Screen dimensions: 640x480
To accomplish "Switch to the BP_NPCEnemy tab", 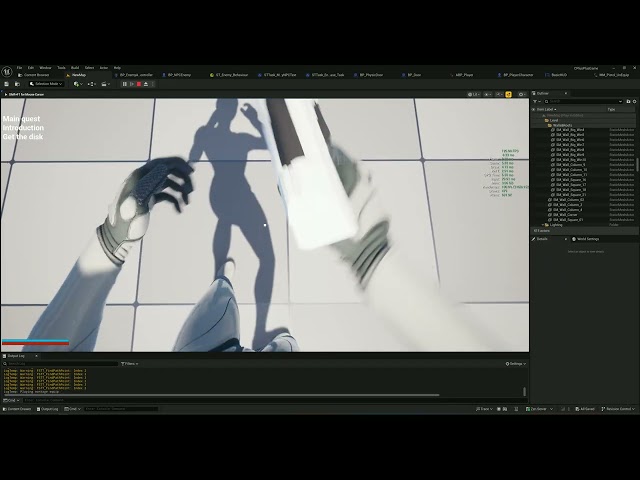I will (179, 75).
